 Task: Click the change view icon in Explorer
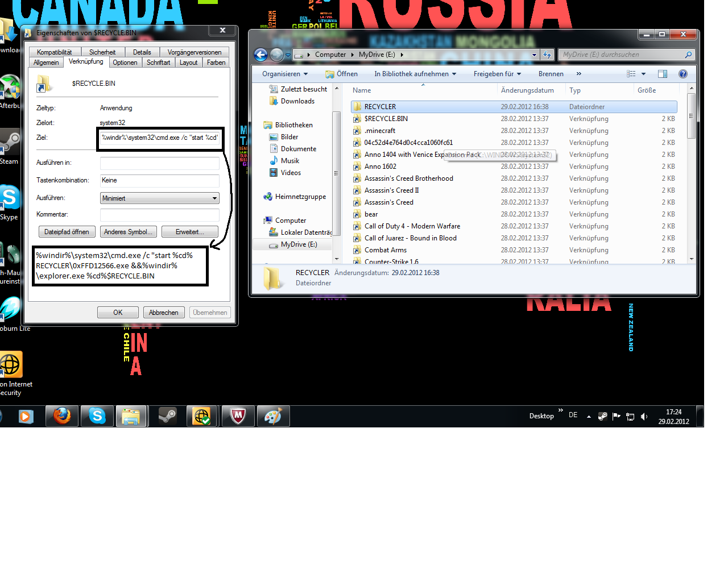point(631,74)
